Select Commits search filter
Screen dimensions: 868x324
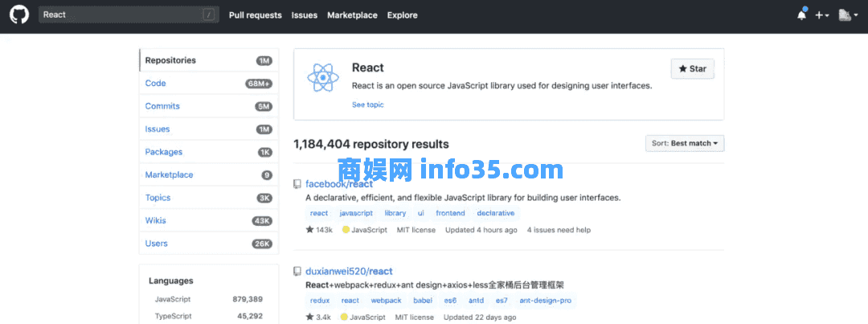209,106
